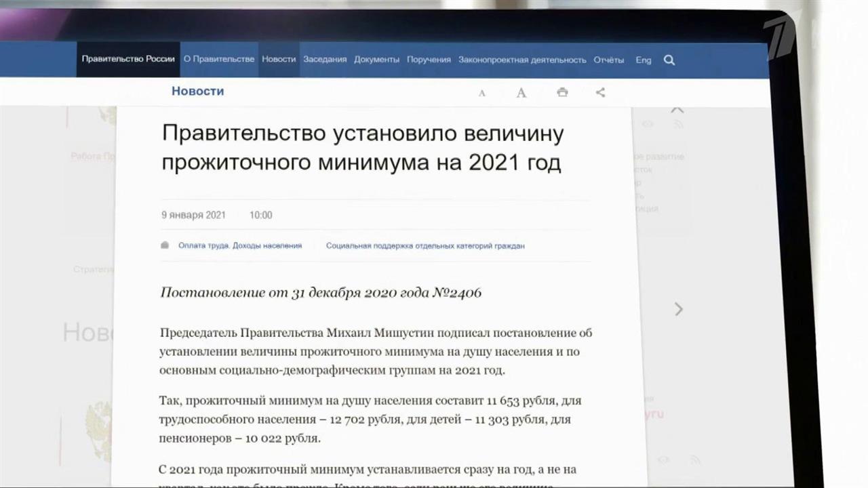Open Поручения section
Screen dimensions: 868x488
[429, 60]
